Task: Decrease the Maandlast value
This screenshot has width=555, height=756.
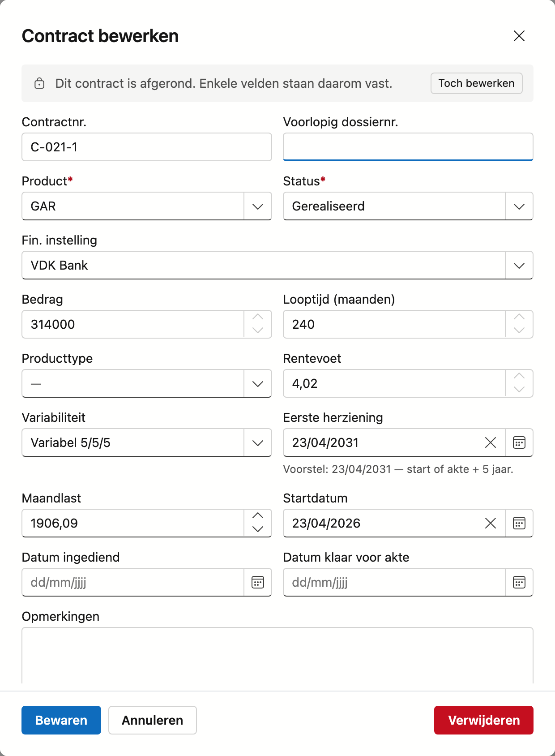Action: click(x=258, y=529)
